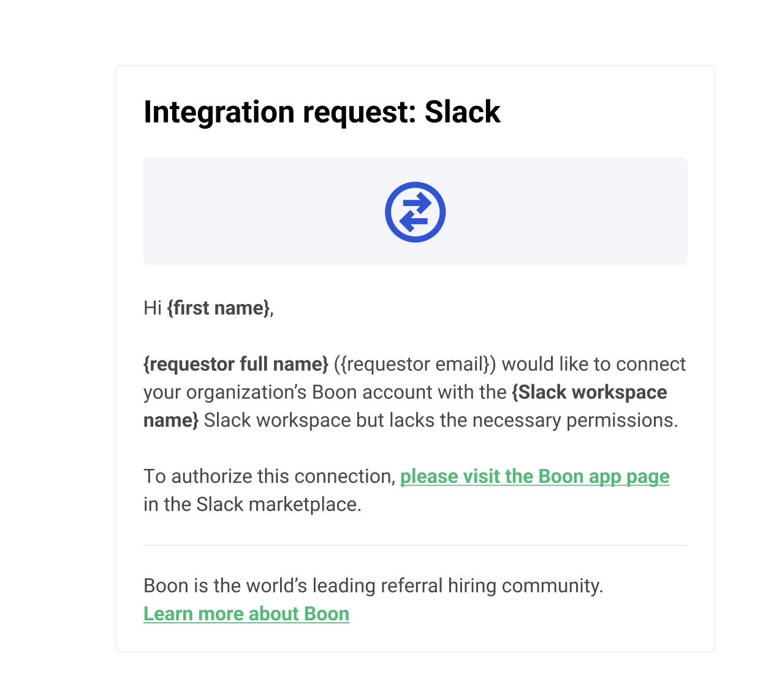This screenshot has width=782, height=700.
Task: Click the blue swap arrows integration icon
Action: [x=415, y=212]
